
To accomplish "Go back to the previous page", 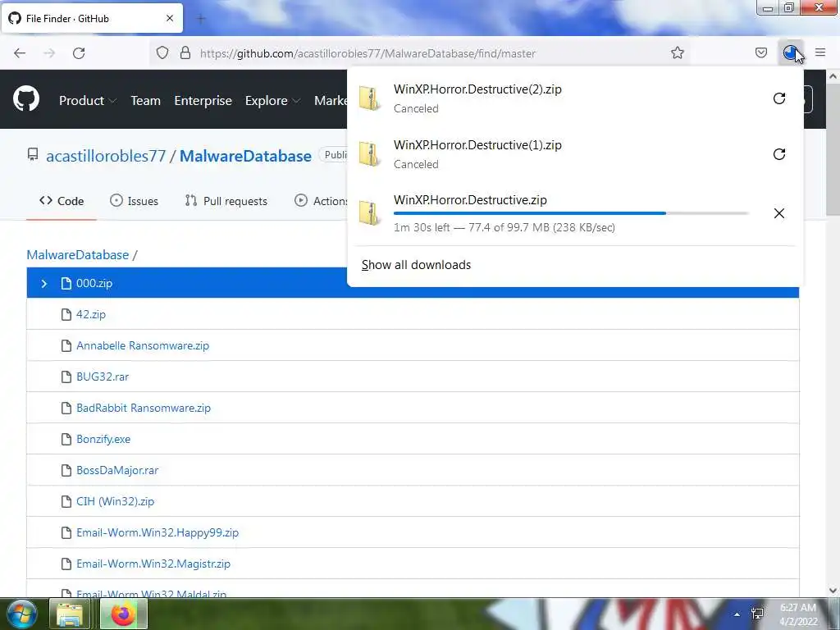I will (x=20, y=53).
